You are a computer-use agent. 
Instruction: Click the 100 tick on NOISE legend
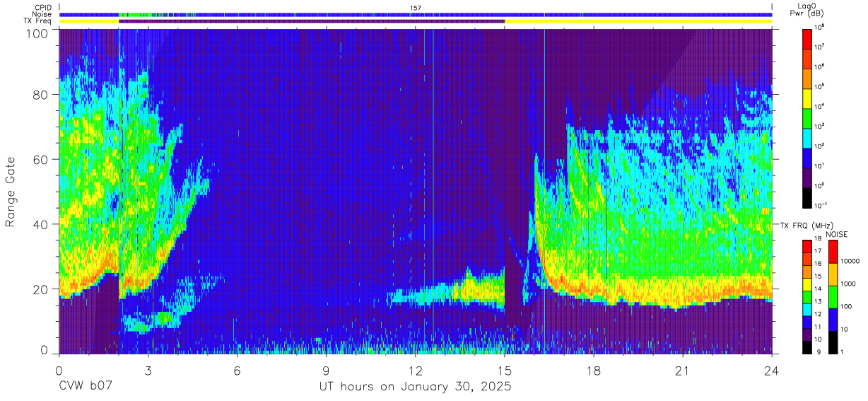click(x=848, y=306)
